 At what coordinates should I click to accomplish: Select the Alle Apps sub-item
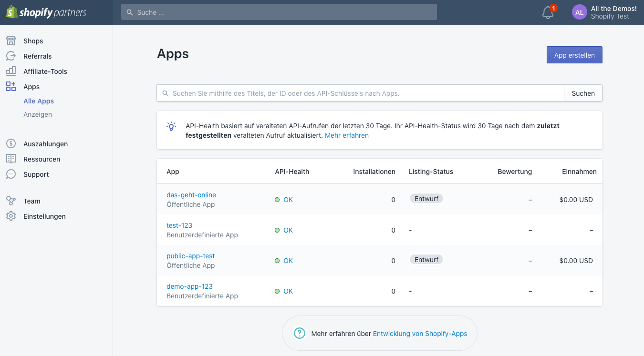(39, 101)
